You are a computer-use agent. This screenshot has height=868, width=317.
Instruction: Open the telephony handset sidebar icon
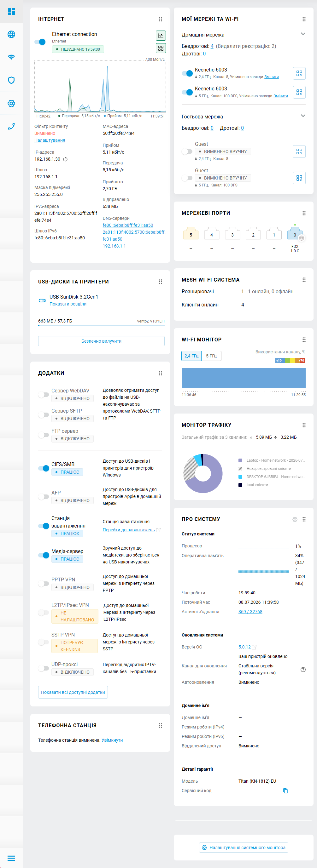11,126
